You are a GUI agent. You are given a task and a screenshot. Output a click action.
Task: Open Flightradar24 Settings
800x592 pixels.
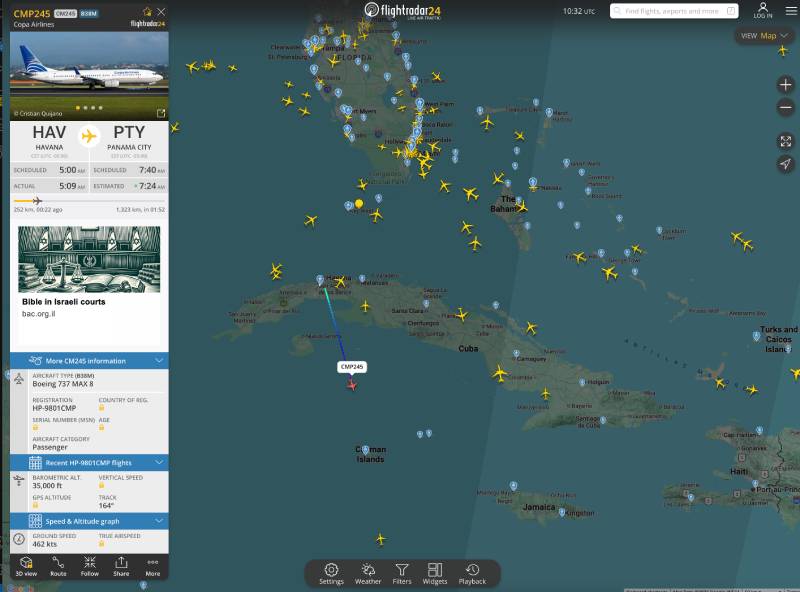pyautogui.click(x=333, y=572)
